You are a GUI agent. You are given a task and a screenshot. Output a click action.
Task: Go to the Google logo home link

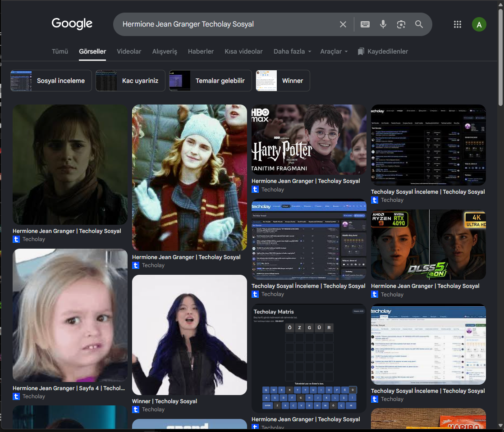pyautogui.click(x=72, y=24)
